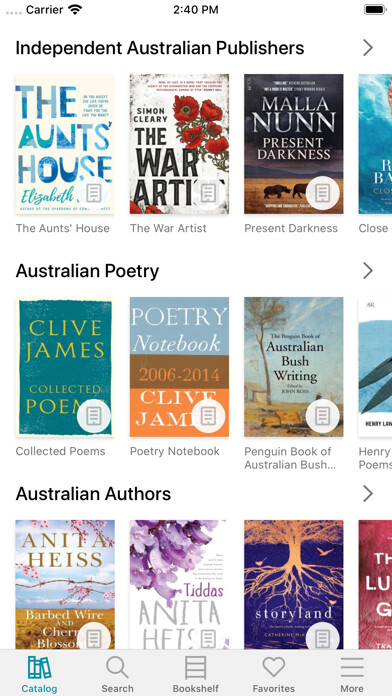Screen dimensions: 392x696
Task: Click the Australian Poetry section heading
Action: (x=87, y=271)
